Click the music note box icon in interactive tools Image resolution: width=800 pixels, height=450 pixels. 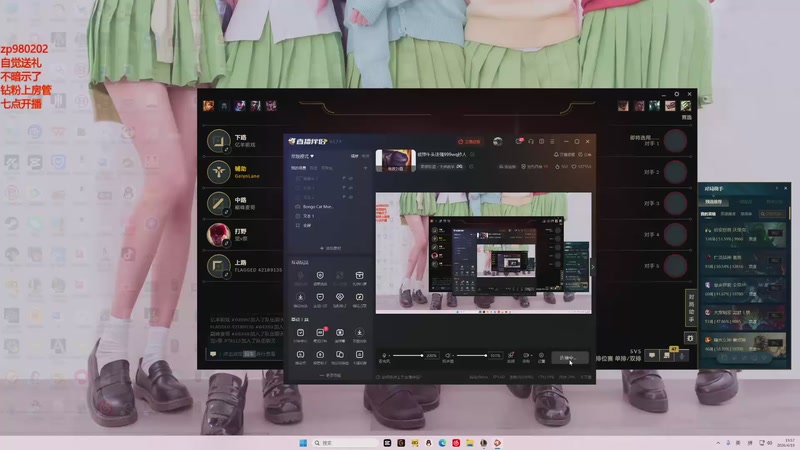pyautogui.click(x=359, y=299)
